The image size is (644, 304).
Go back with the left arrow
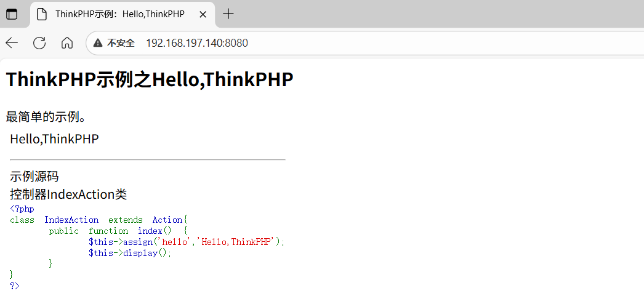(12, 42)
